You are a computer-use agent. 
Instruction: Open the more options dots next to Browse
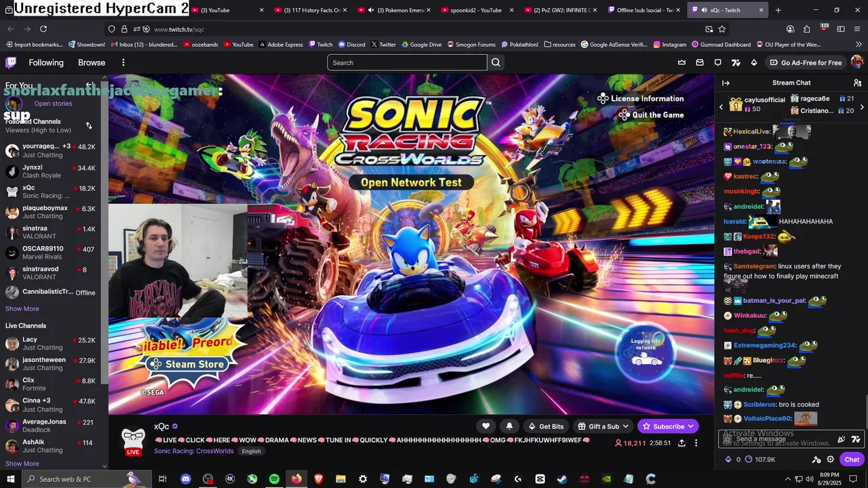(123, 62)
